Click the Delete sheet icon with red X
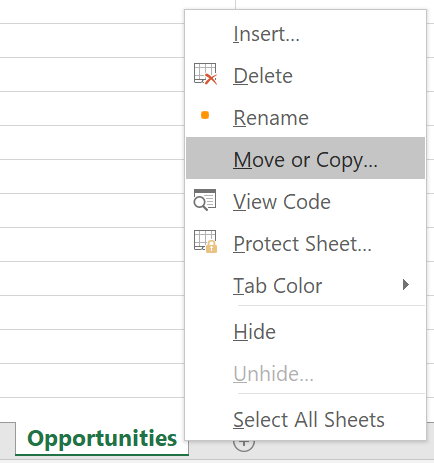434x463 pixels. (205, 74)
